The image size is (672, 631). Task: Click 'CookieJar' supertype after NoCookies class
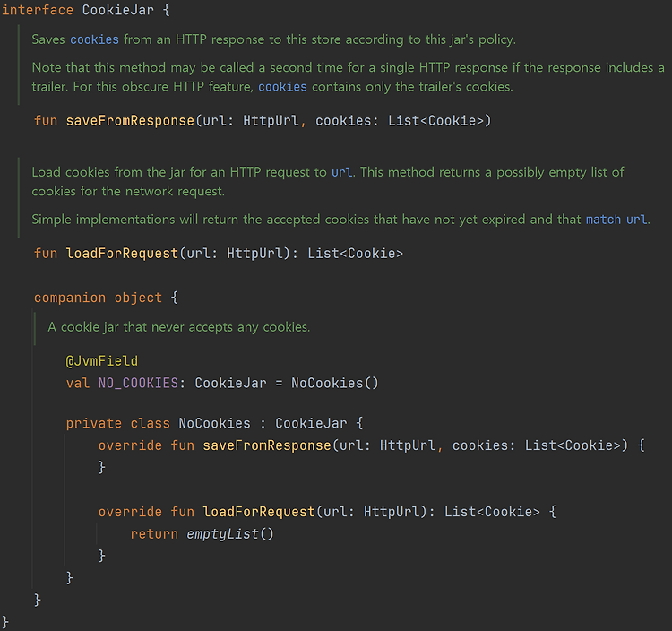pyautogui.click(x=311, y=424)
